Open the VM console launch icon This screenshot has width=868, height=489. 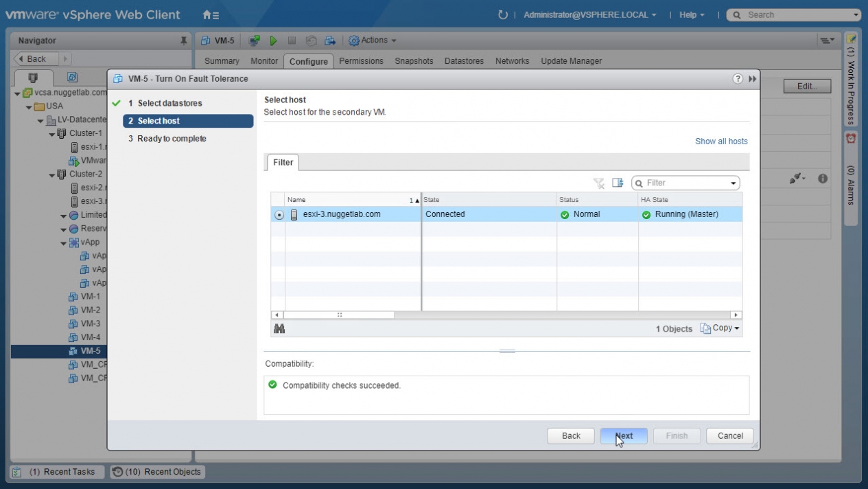pyautogui.click(x=255, y=41)
